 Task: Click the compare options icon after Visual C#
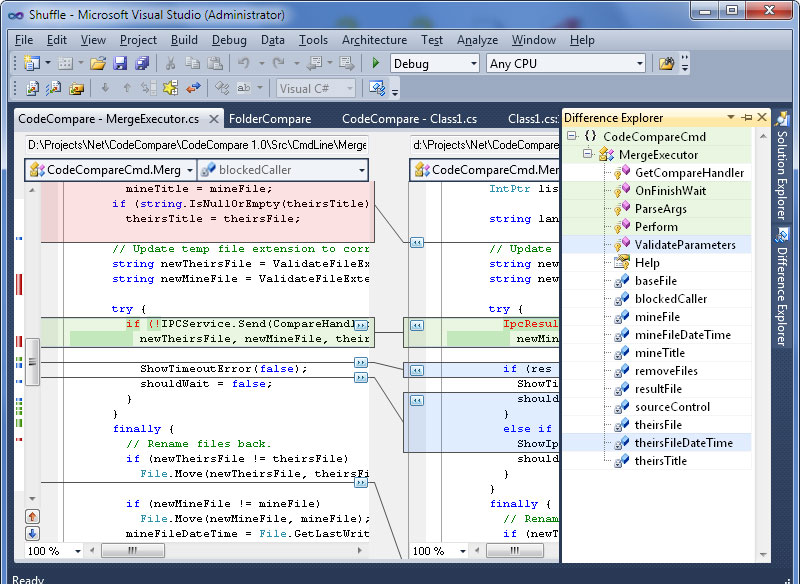point(377,88)
